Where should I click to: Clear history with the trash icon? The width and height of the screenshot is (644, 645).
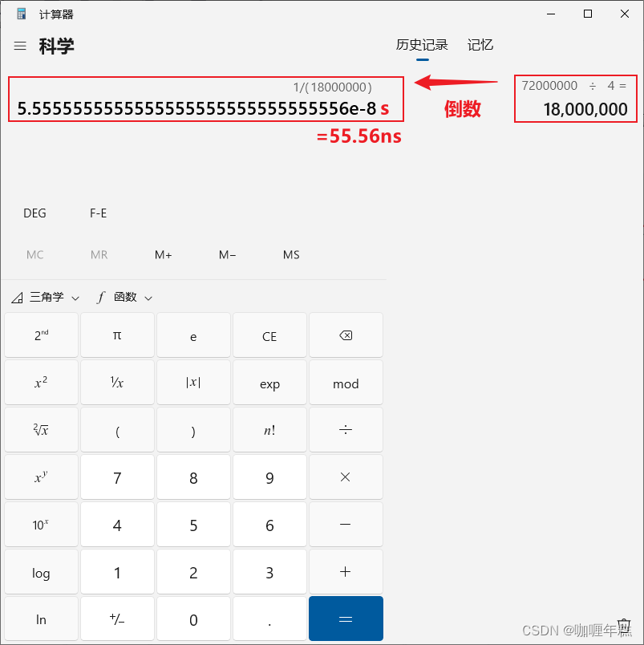point(624,627)
